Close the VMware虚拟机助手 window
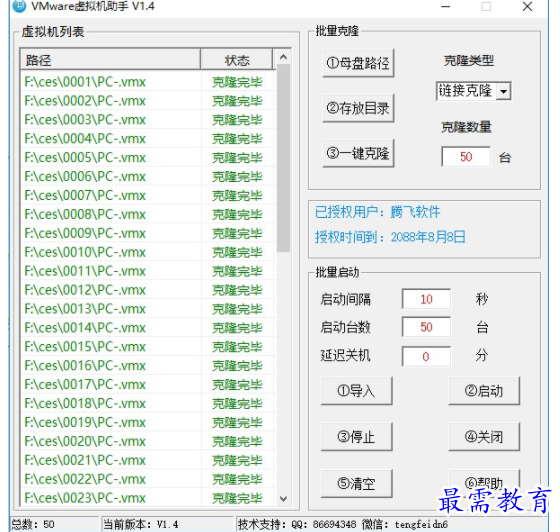 pos(527,6)
